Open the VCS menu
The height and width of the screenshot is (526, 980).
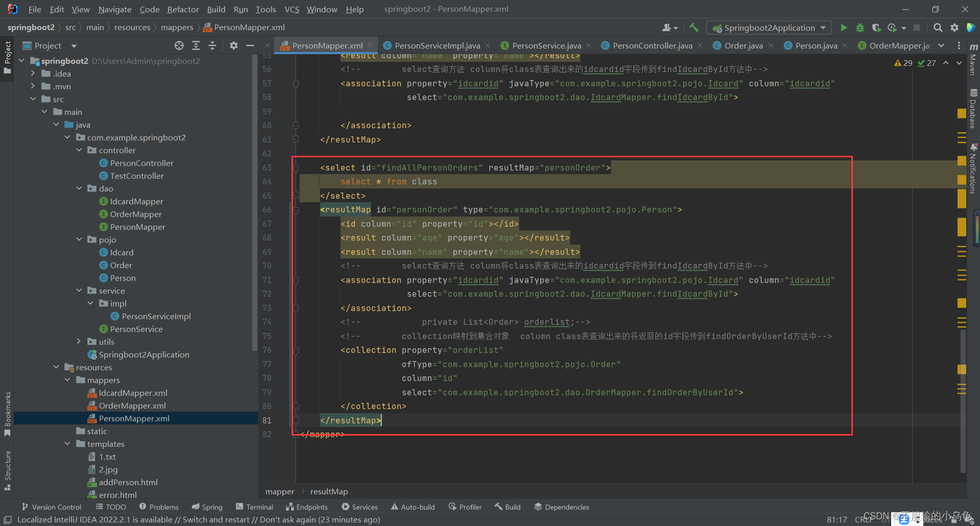coord(292,9)
